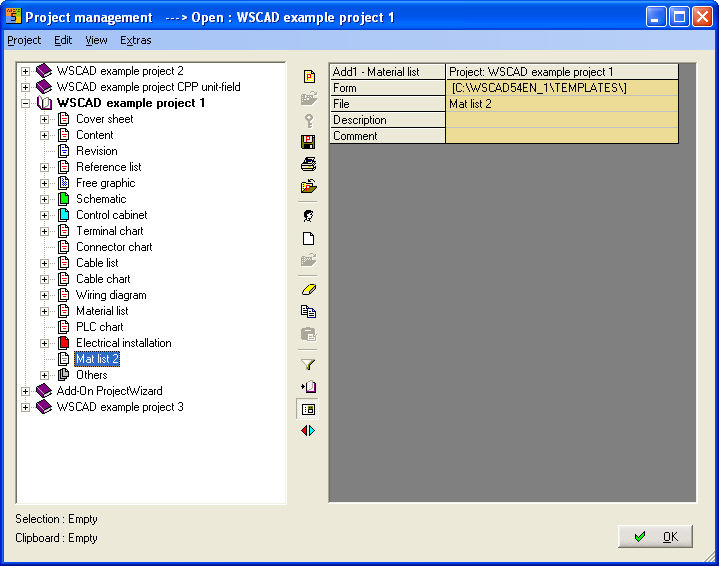The height and width of the screenshot is (566, 719).
Task: Select the Reference list tree item
Action: tap(109, 167)
